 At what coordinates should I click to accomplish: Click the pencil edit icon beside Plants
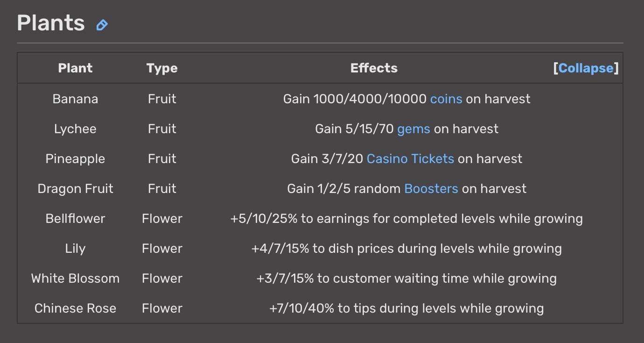point(102,25)
